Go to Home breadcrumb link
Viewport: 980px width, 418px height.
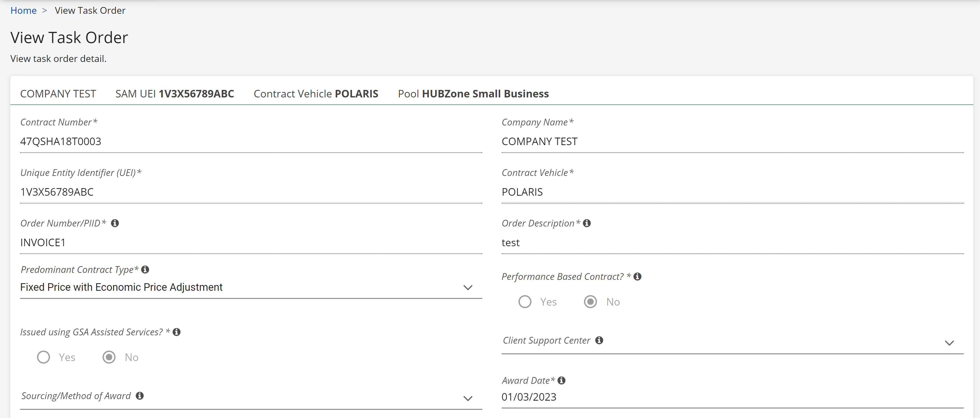(x=23, y=10)
